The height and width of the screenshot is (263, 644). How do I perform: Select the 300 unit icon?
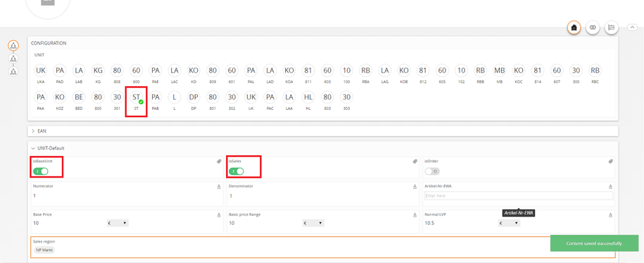pyautogui.click(x=576, y=71)
